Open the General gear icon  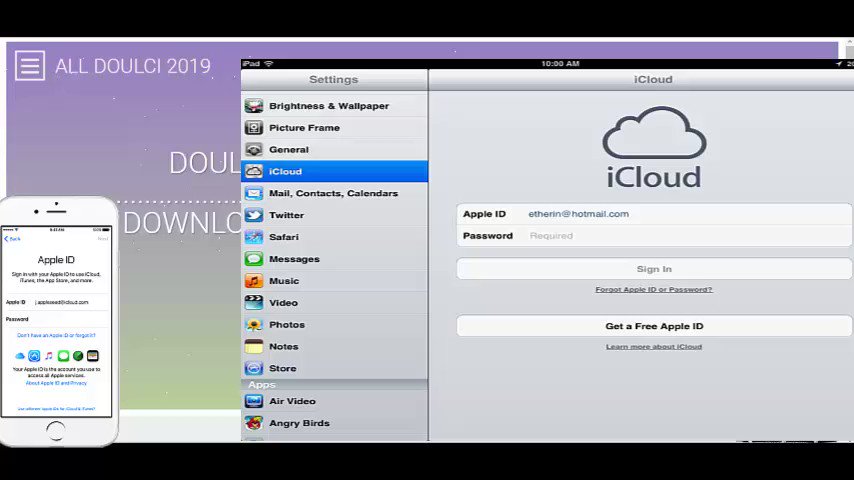point(254,149)
